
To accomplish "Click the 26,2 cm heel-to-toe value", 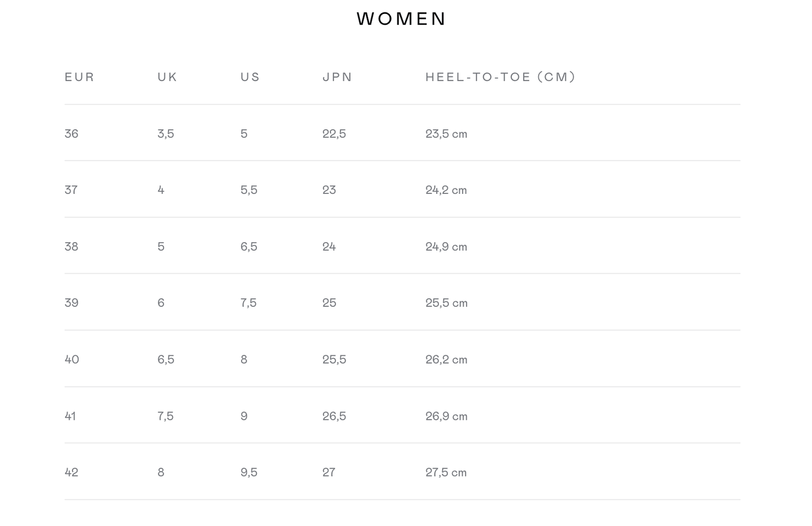I will [446, 360].
